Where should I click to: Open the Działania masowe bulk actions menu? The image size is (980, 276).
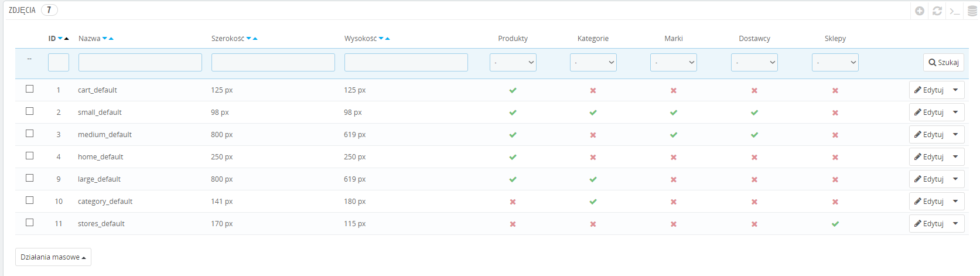click(53, 257)
